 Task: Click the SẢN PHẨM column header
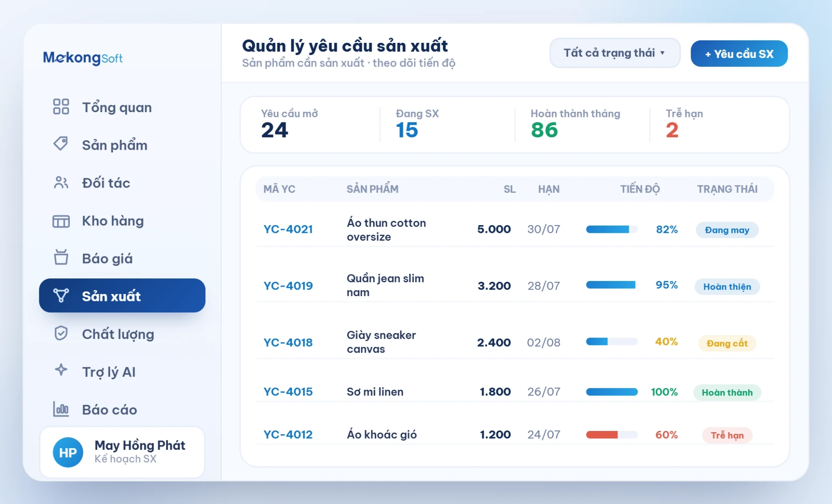point(373,189)
